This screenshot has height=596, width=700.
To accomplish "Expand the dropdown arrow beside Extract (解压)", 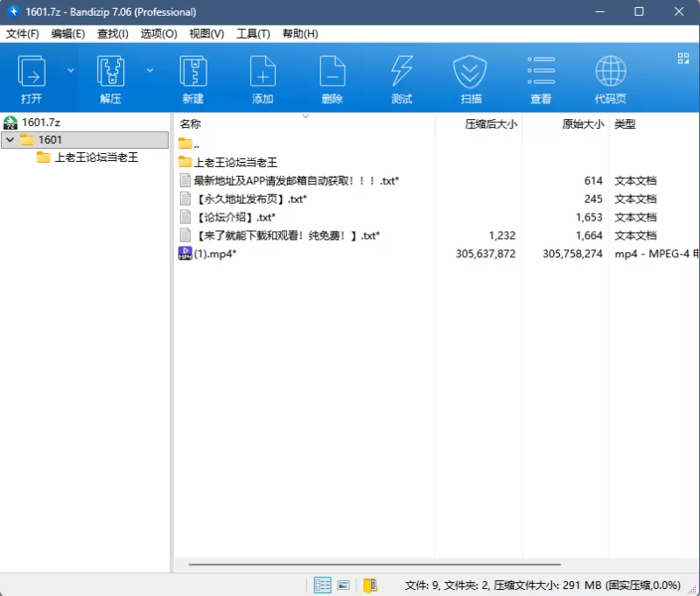I will (x=150, y=70).
